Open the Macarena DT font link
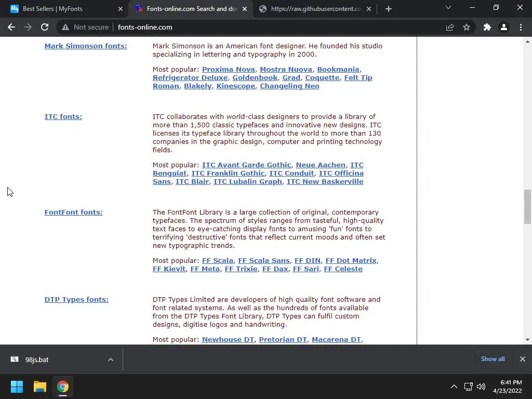This screenshot has height=399, width=532. click(336, 339)
